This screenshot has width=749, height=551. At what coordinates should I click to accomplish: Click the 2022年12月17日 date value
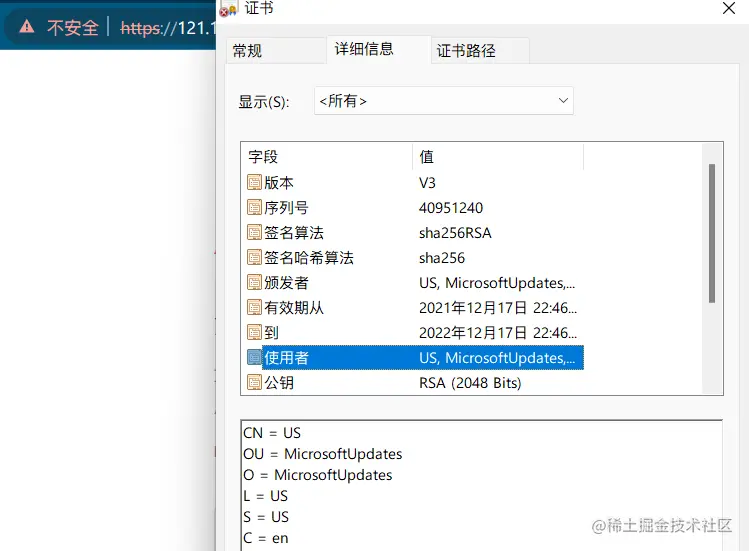point(498,333)
